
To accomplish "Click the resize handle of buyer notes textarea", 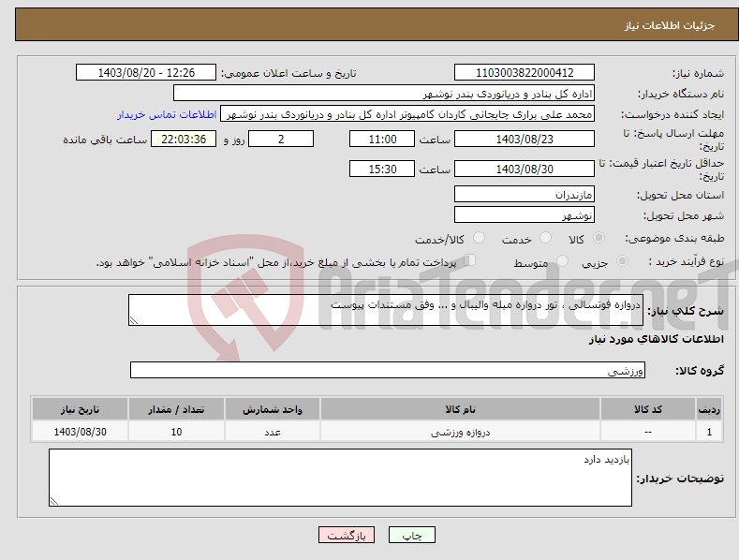I will [x=54, y=502].
